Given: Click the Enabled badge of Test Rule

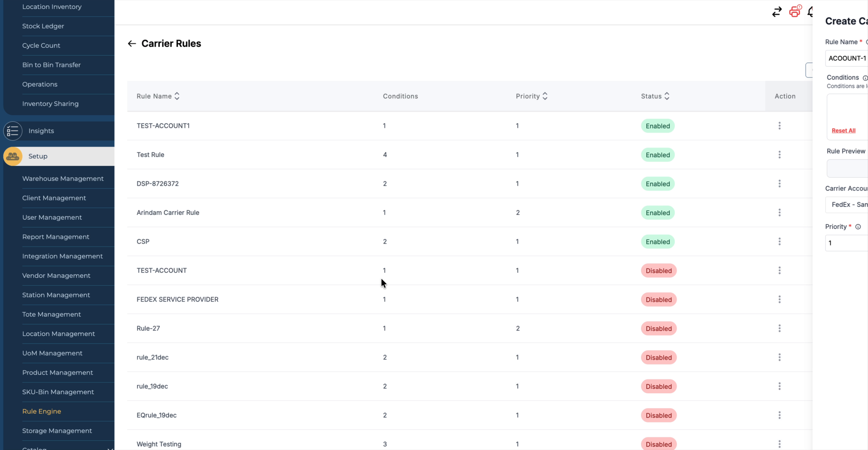Looking at the screenshot, I should pyautogui.click(x=657, y=155).
